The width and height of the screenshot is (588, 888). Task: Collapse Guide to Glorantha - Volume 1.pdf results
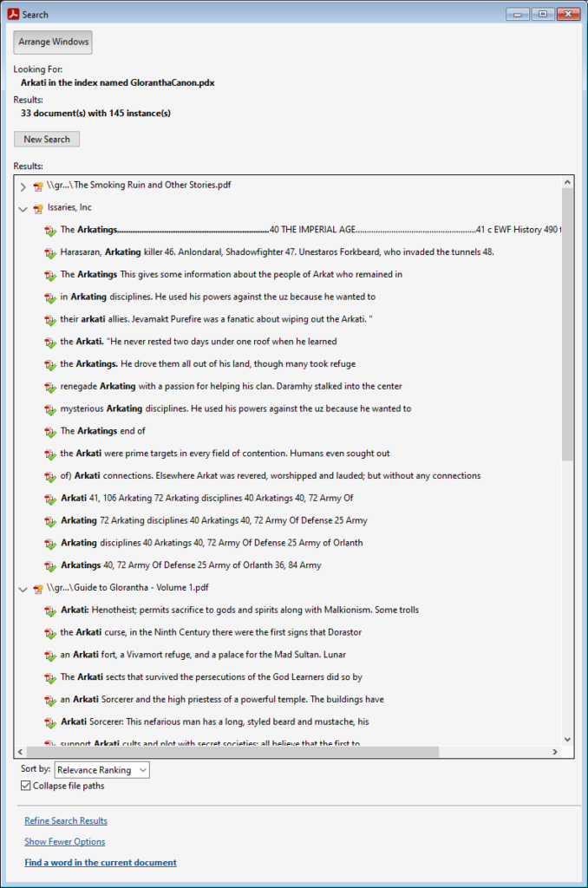pyautogui.click(x=23, y=589)
